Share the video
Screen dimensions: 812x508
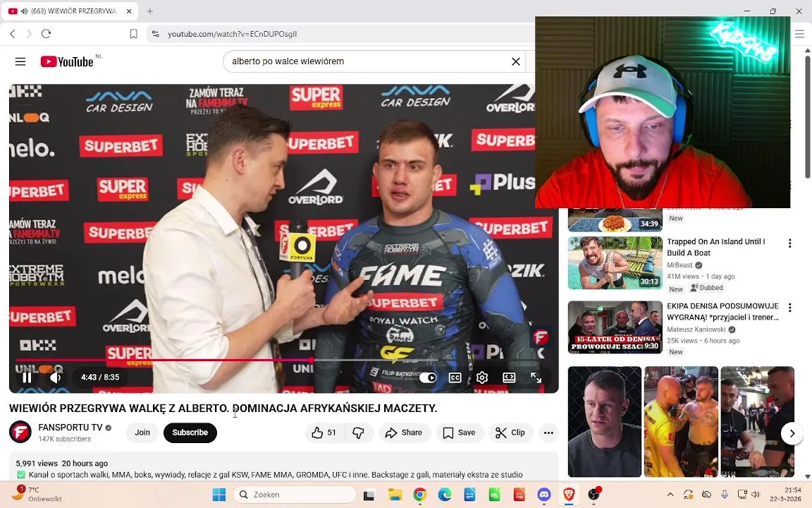point(405,433)
